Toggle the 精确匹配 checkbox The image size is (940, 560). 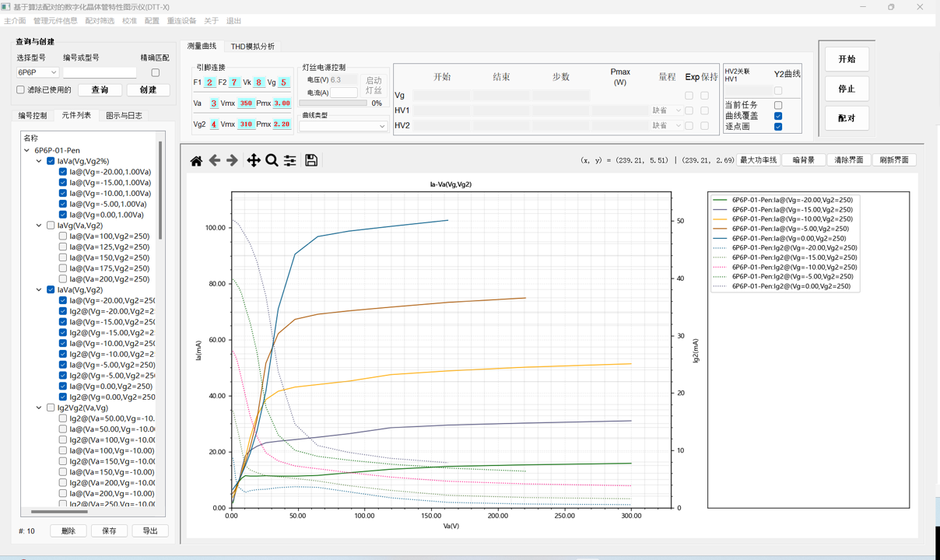[x=156, y=72]
